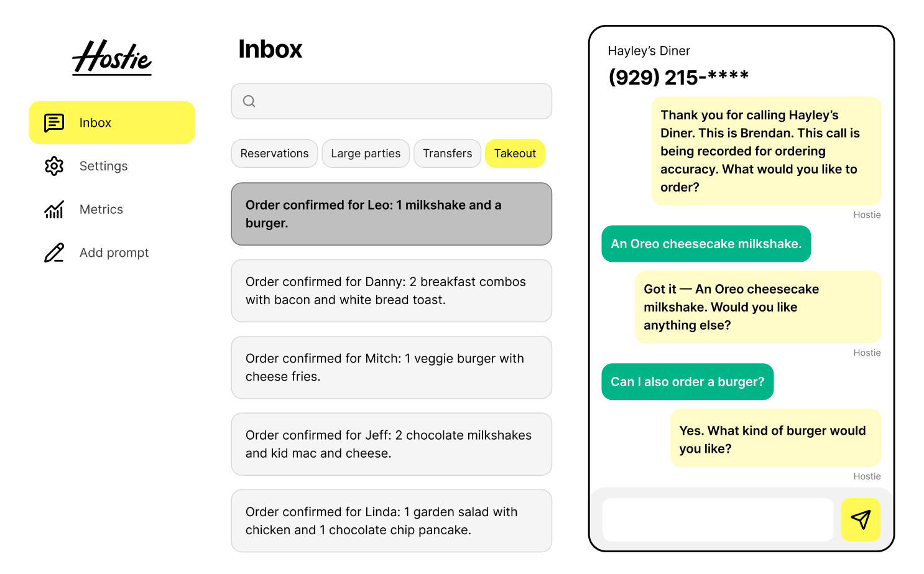This screenshot has width=924, height=574.
Task: Open Leo's milkshake and burger order
Action: coord(392,214)
